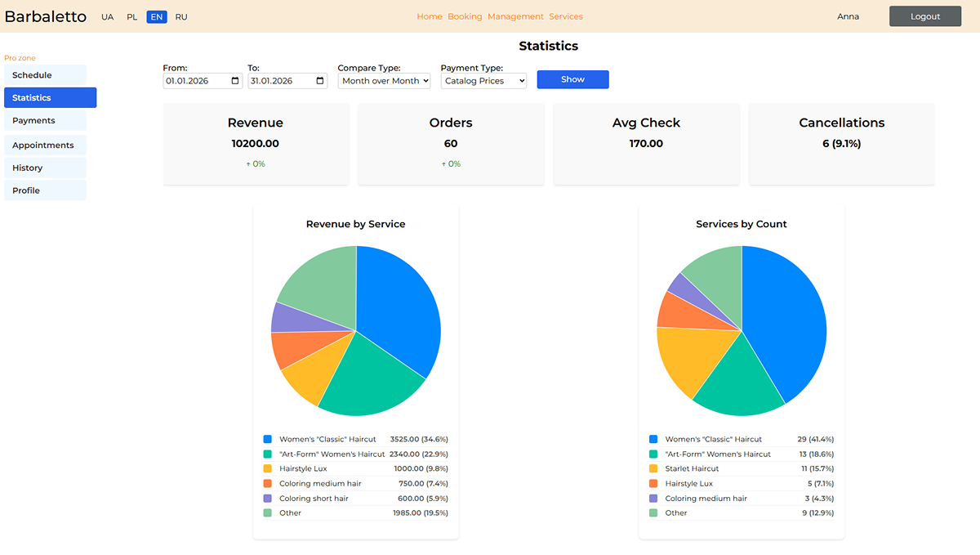Click the From date input field
This screenshot has width=980, height=555.
click(194, 81)
